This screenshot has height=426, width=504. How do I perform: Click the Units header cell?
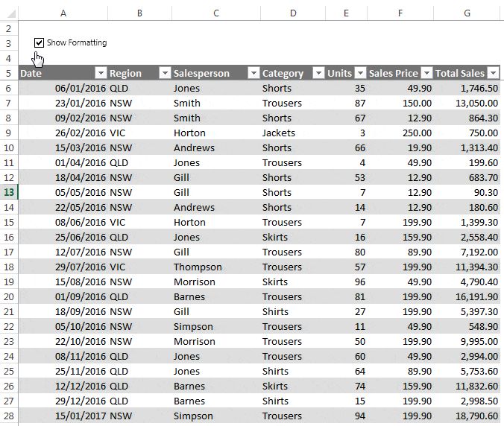(x=346, y=73)
